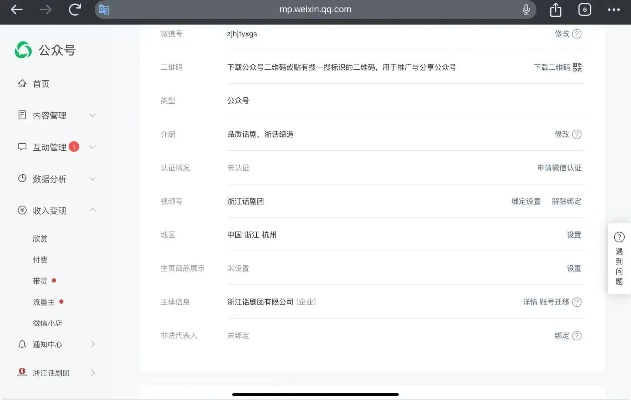Viewport: 631px width, 400px height.
Task: Click the QR code icon next to 下载二维码
Action: click(x=577, y=67)
